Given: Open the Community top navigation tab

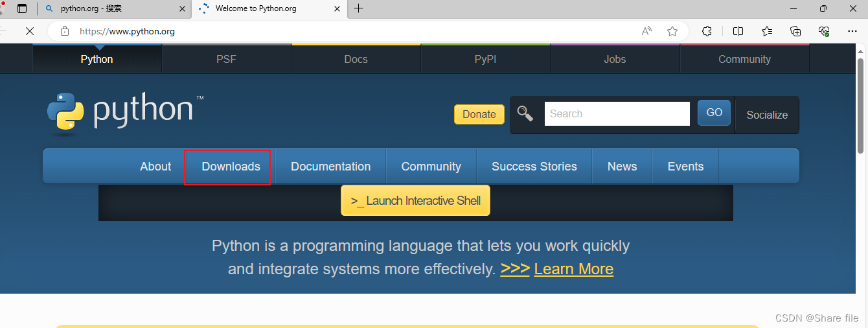Looking at the screenshot, I should [x=744, y=59].
